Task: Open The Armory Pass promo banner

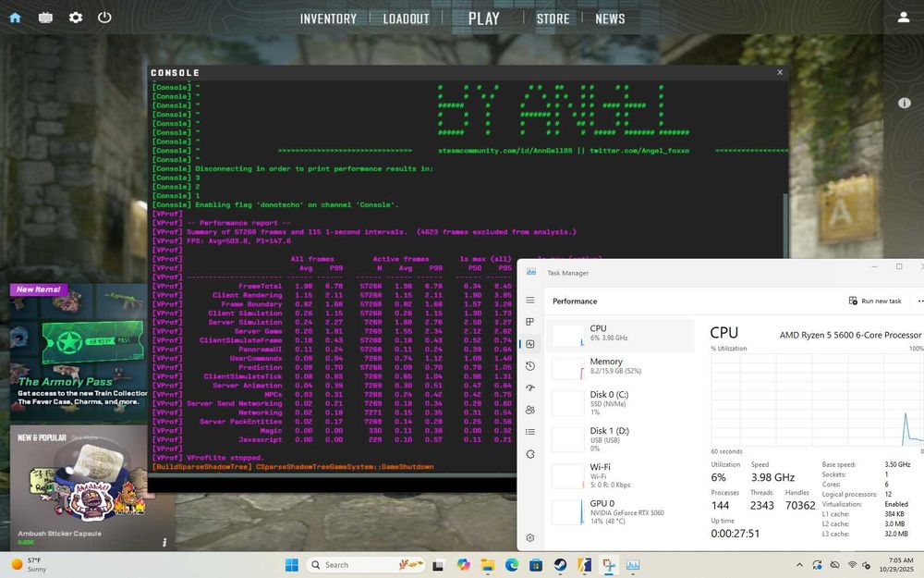Action: click(79, 354)
